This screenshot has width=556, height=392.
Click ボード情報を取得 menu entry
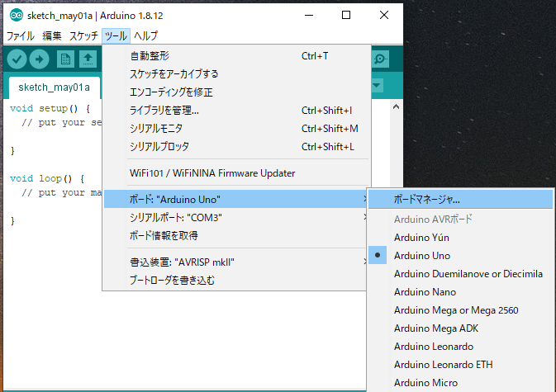click(235, 235)
